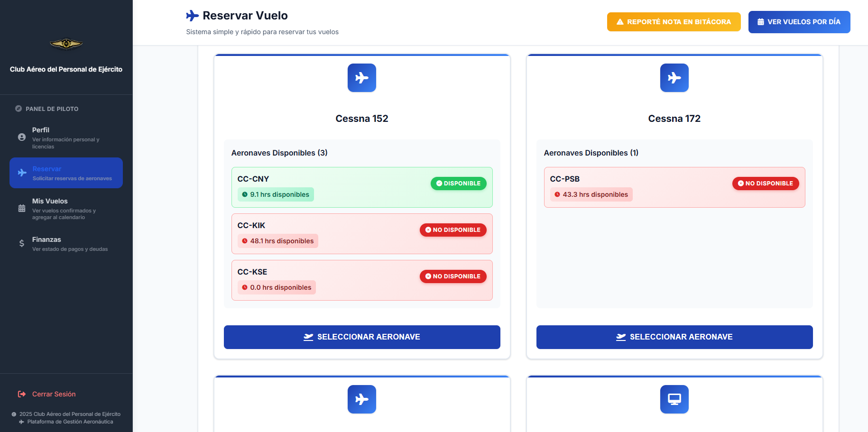This screenshot has width=868, height=432.
Task: Click the Cerrar Sesión logout icon
Action: tap(22, 394)
